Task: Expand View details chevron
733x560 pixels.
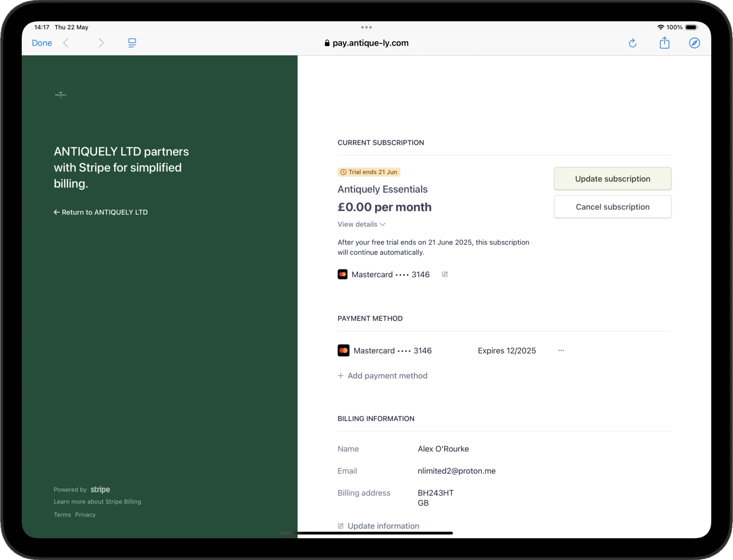Action: pyautogui.click(x=362, y=224)
